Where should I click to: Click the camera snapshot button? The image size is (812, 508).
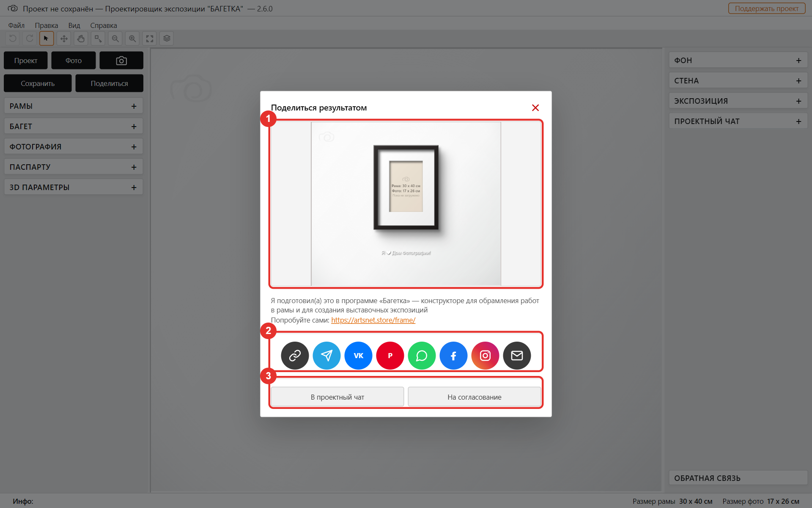pyautogui.click(x=121, y=61)
